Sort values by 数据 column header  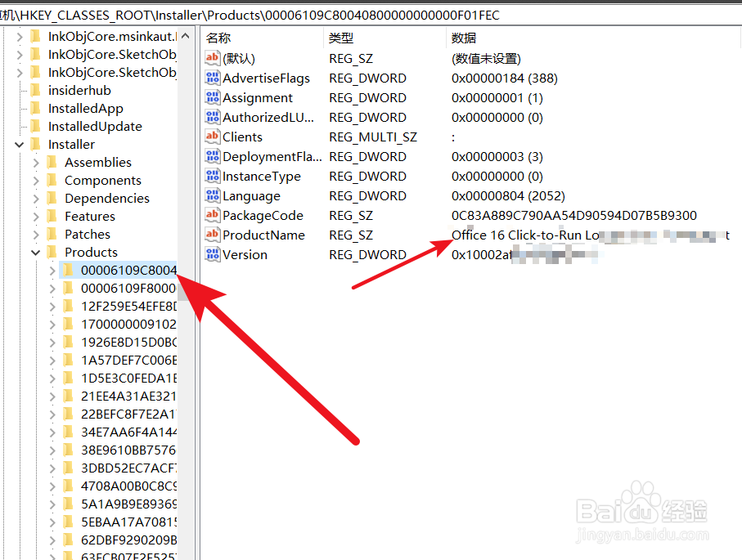tap(593, 38)
